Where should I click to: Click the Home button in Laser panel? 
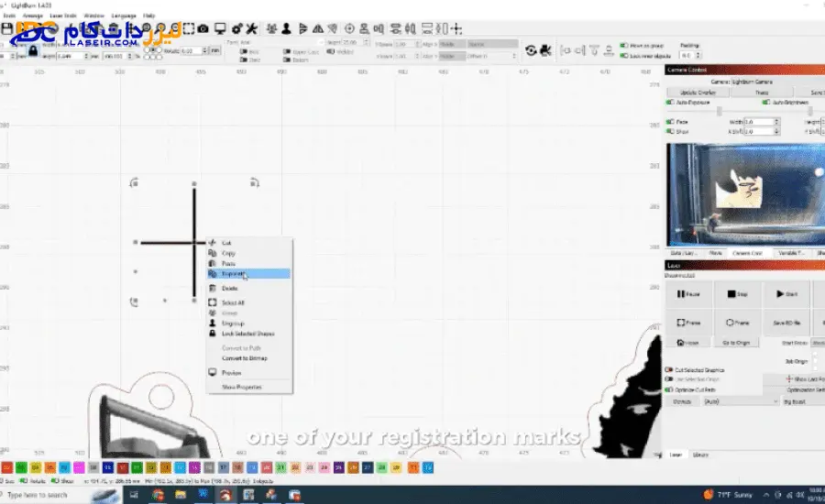689,342
